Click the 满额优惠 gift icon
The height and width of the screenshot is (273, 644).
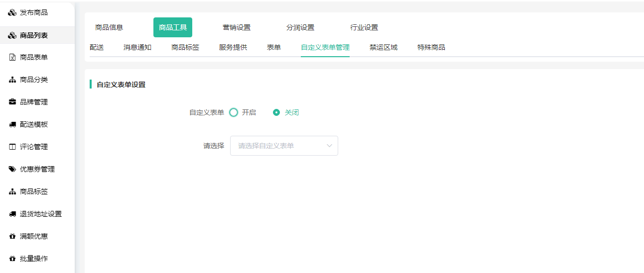click(x=12, y=237)
